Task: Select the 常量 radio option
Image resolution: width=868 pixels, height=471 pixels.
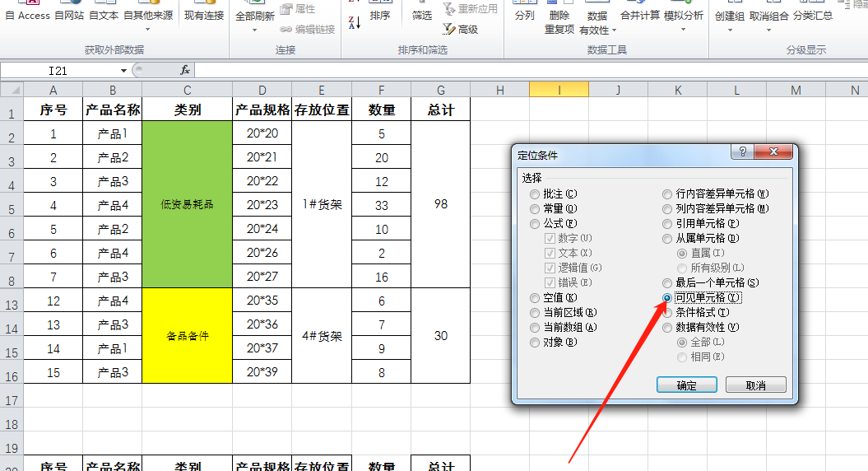Action: 534,209
